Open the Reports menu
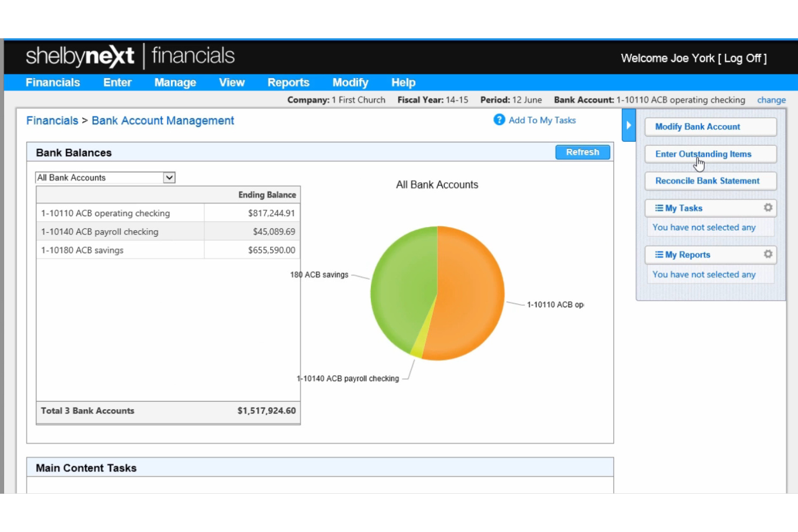The image size is (798, 532). click(x=288, y=82)
